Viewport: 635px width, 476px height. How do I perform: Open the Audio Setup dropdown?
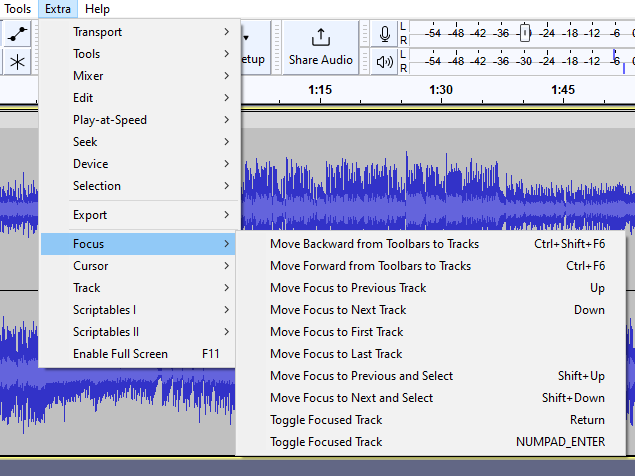click(250, 48)
